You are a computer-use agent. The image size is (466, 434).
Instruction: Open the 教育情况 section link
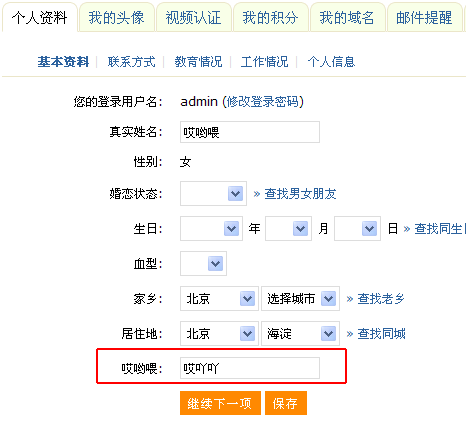[198, 62]
